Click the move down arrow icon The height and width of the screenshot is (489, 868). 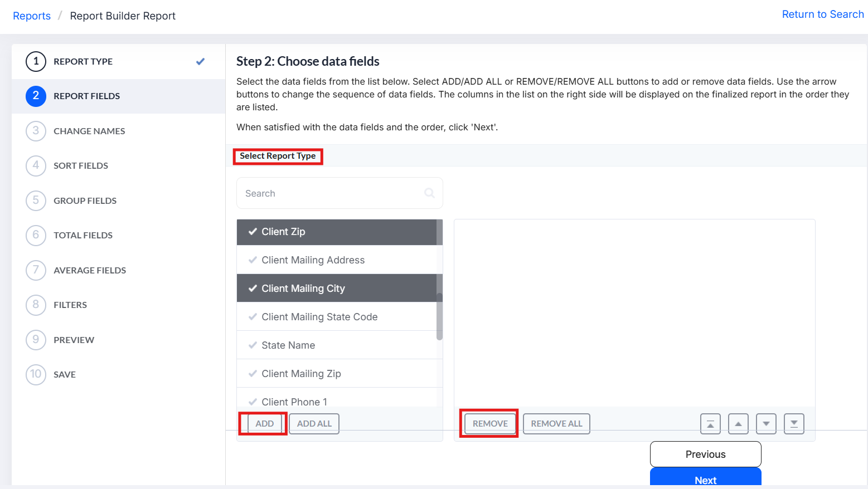coord(766,424)
